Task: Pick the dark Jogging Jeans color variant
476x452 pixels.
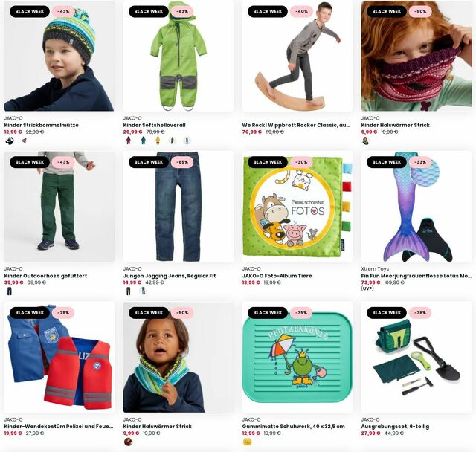Action: click(129, 291)
